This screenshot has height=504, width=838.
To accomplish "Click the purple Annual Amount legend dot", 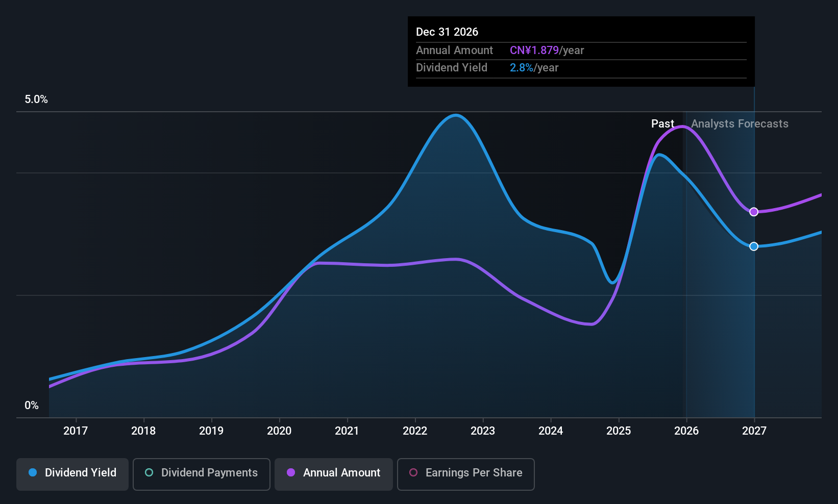I will (291, 473).
